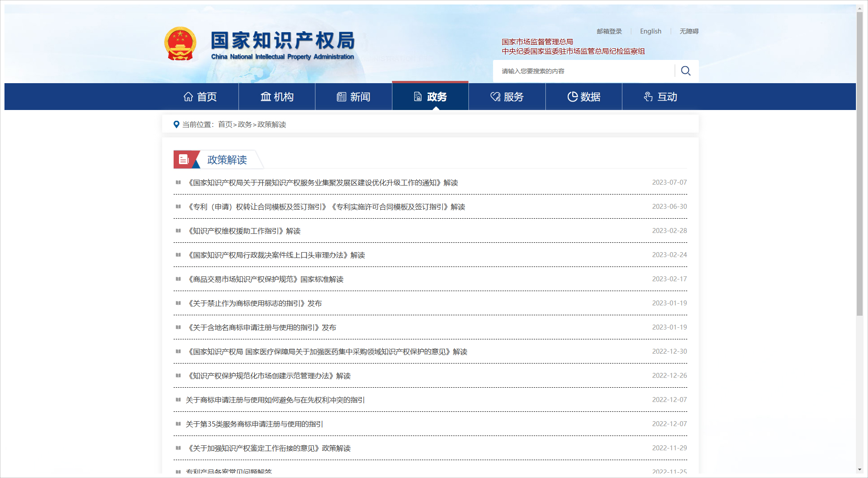Open 关于第35类服务商标申请注册与使用的指引 article
The width and height of the screenshot is (868, 478).
click(x=254, y=424)
